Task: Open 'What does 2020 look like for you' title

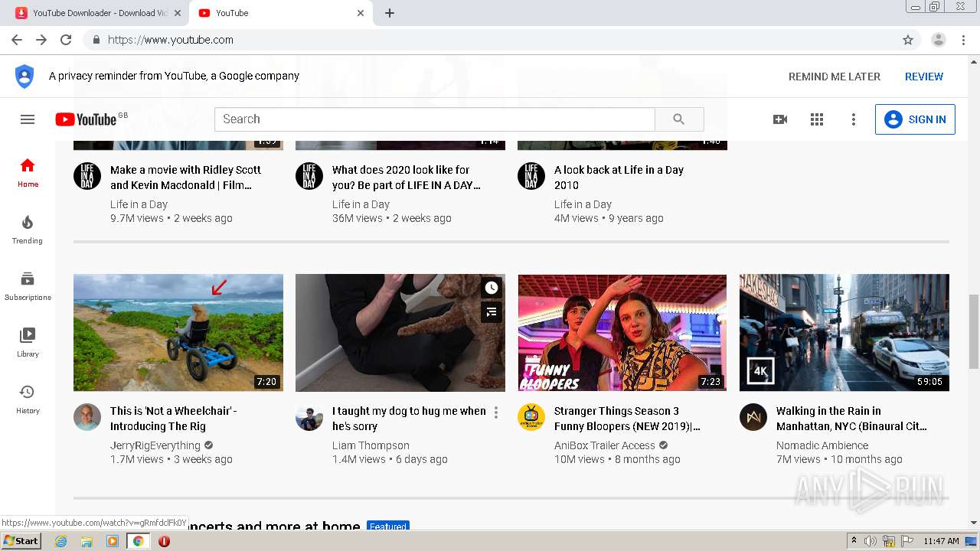Action: click(x=407, y=178)
